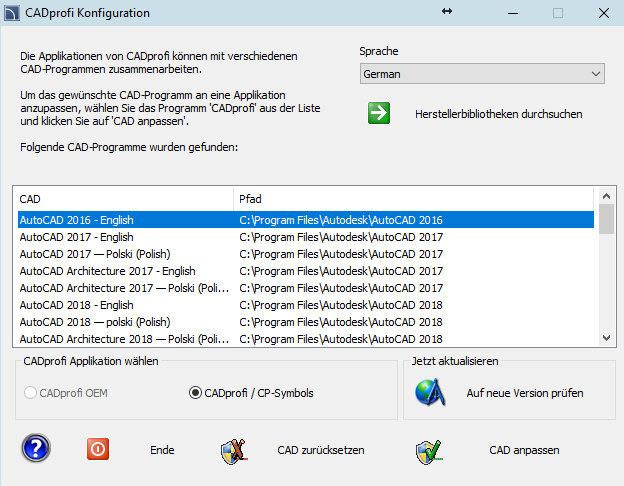624x486 pixels.
Task: Sort list by the Pfad column header
Action: pos(412,199)
